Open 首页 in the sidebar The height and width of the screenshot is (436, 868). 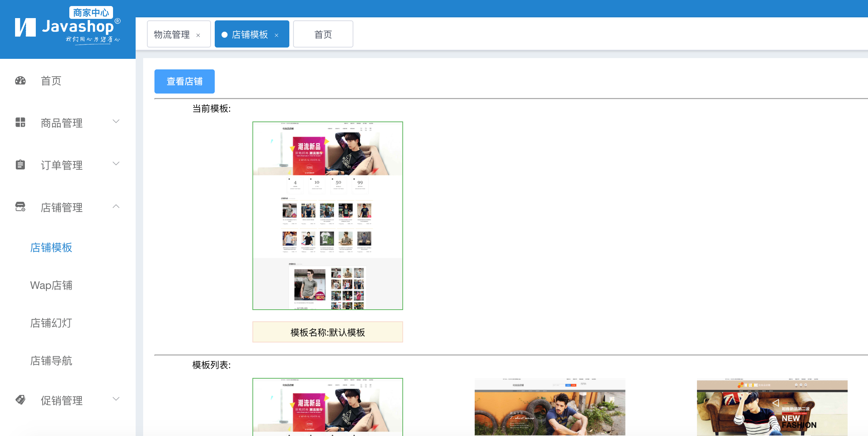pyautogui.click(x=68, y=81)
